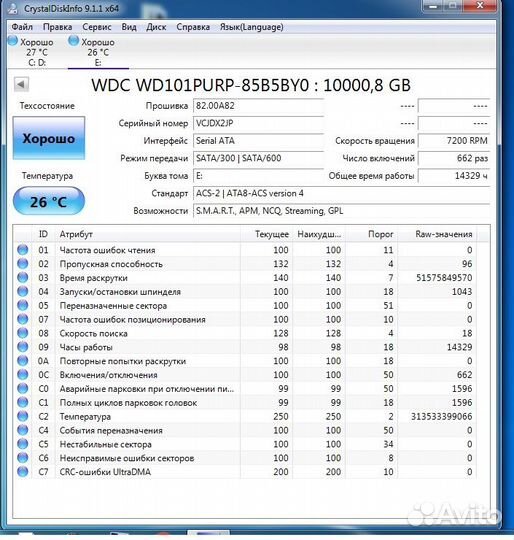514x540 pixels.
Task: Click the Стандарт field ACS-2
Action: coord(342,194)
